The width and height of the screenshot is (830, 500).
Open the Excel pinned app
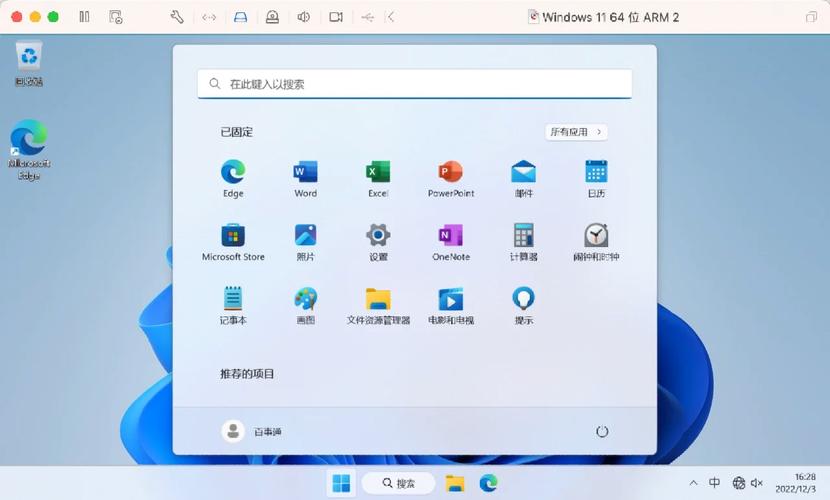[378, 178]
